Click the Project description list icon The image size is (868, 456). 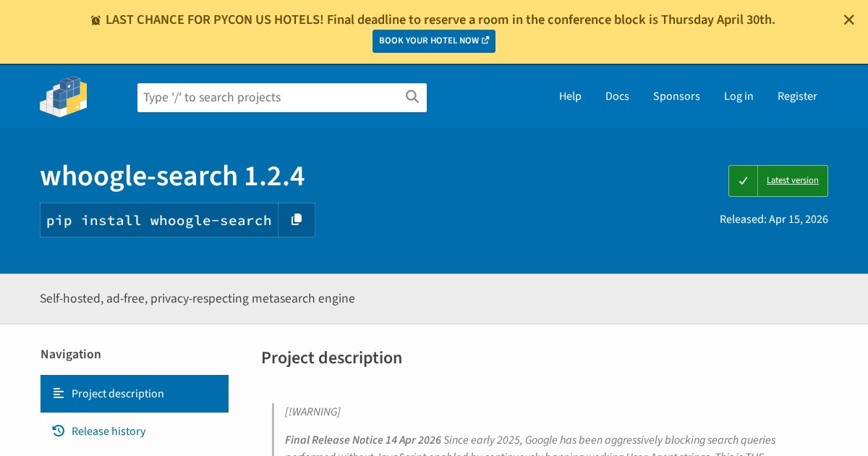[59, 394]
